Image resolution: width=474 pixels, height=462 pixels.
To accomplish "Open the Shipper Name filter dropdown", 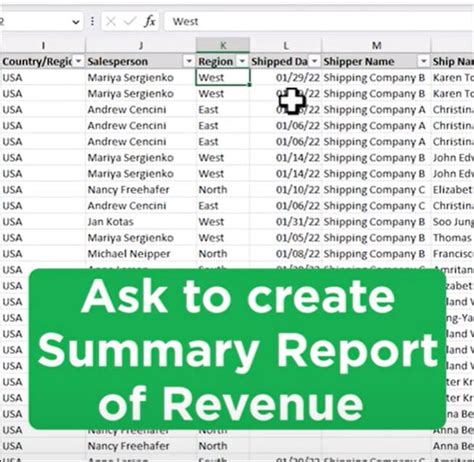I will click(x=423, y=61).
